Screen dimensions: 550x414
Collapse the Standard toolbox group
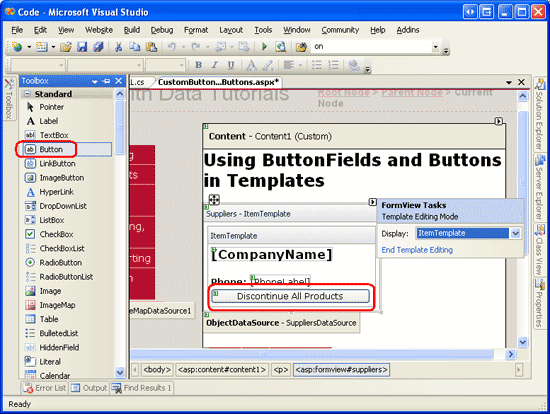pyautogui.click(x=27, y=94)
